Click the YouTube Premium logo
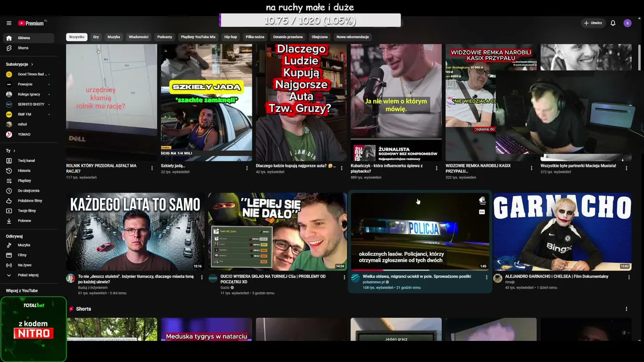Viewport: 644px width, 362px height. pyautogui.click(x=32, y=23)
